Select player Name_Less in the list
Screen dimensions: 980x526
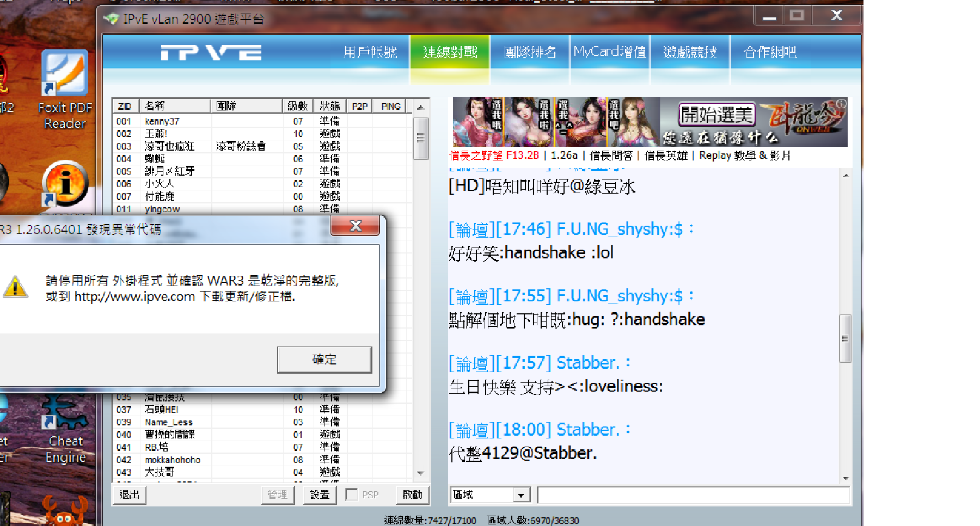pyautogui.click(x=262, y=422)
